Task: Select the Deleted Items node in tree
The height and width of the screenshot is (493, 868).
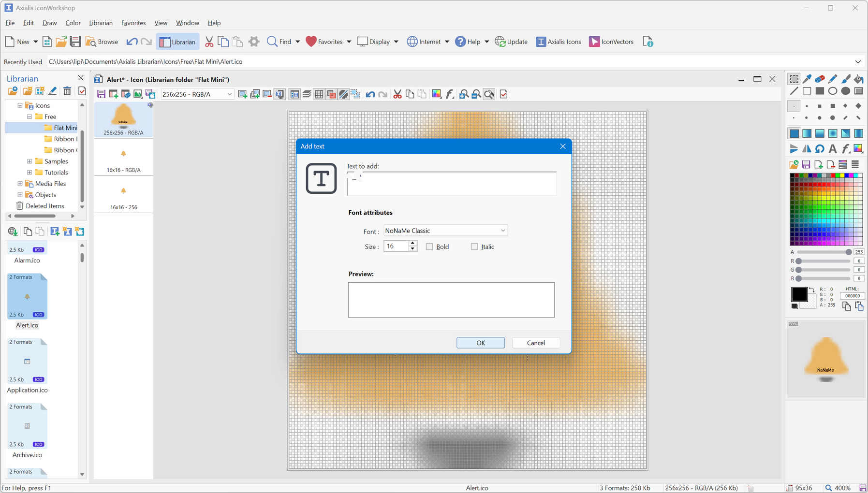Action: [41, 206]
